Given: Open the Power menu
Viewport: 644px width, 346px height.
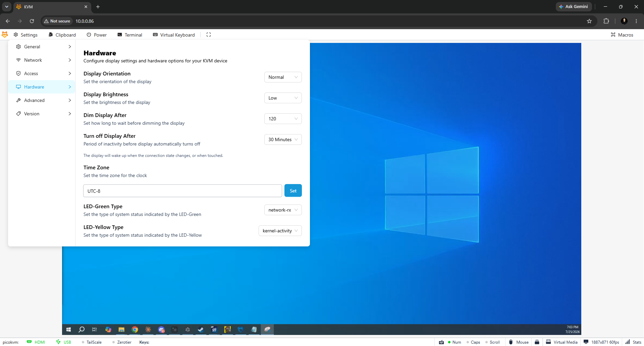Looking at the screenshot, I should (x=97, y=35).
